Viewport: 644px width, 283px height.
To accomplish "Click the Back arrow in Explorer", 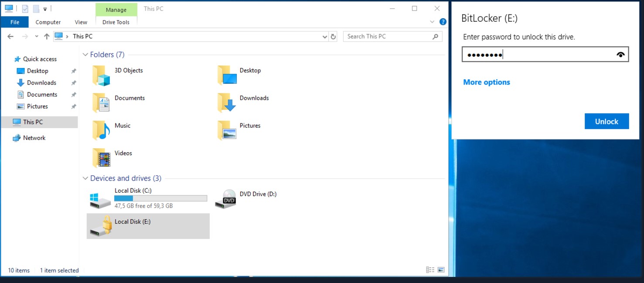I will (10, 37).
